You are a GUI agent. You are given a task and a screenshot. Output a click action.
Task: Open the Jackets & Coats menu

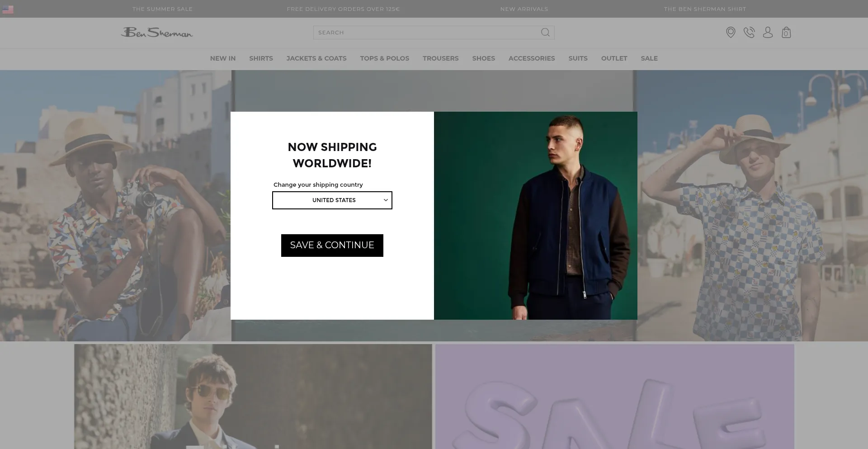coord(316,58)
